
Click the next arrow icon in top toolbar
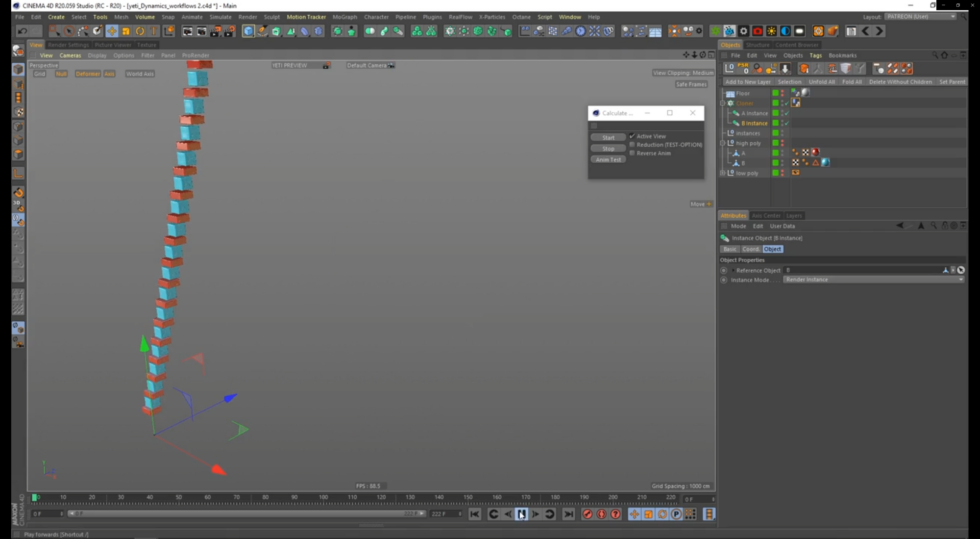tap(880, 31)
